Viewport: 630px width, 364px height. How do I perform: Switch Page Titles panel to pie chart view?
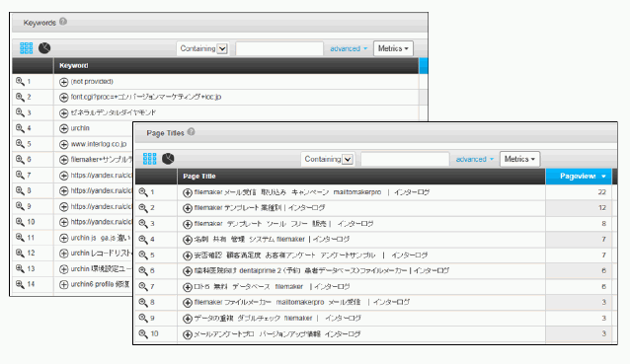coord(168,159)
